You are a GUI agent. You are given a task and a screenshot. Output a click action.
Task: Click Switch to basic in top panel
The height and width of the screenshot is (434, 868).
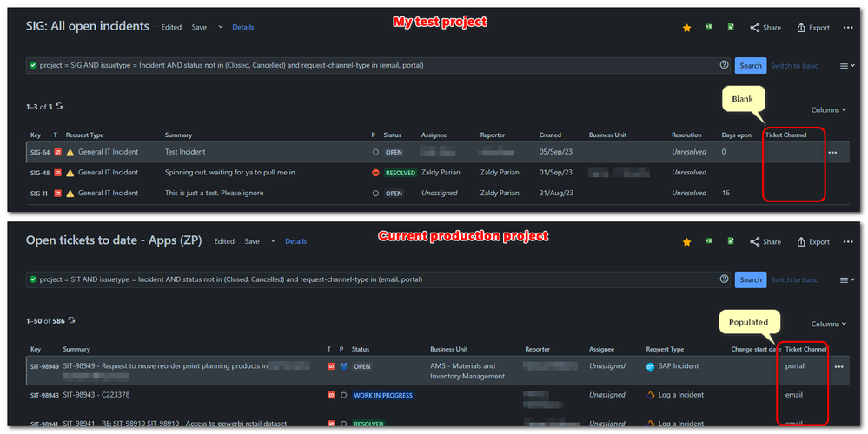tap(794, 66)
